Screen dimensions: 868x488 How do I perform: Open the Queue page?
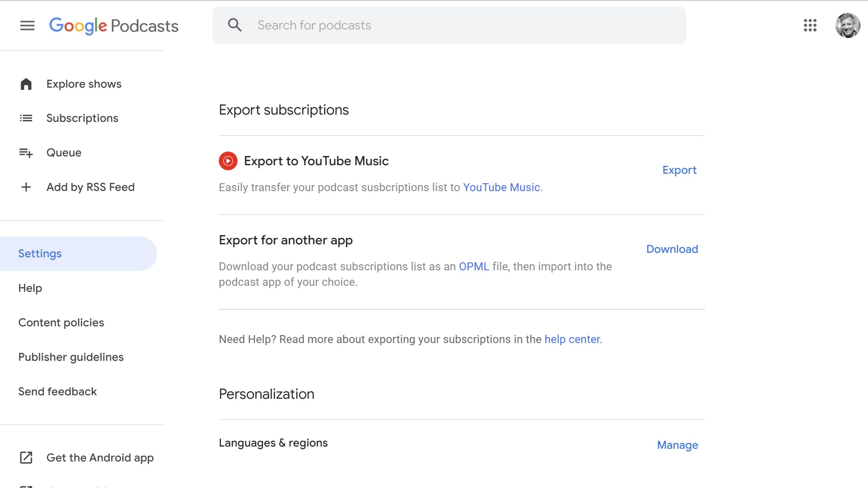[x=64, y=153]
